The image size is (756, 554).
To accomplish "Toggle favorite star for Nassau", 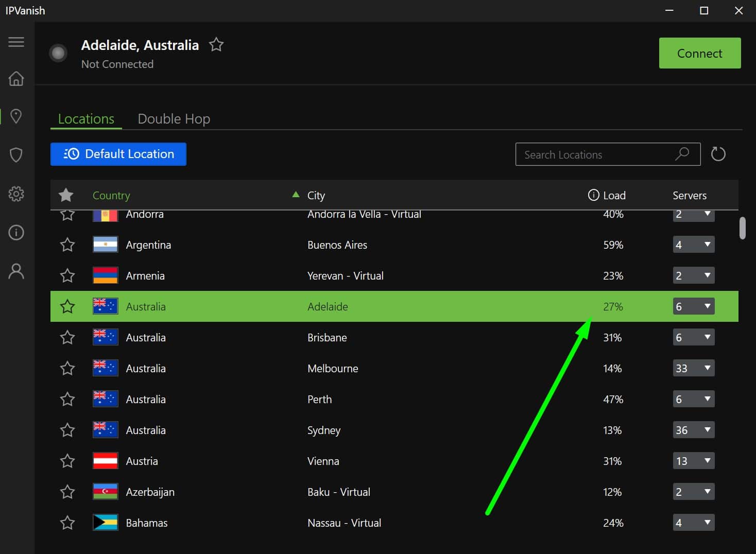I will (x=67, y=523).
